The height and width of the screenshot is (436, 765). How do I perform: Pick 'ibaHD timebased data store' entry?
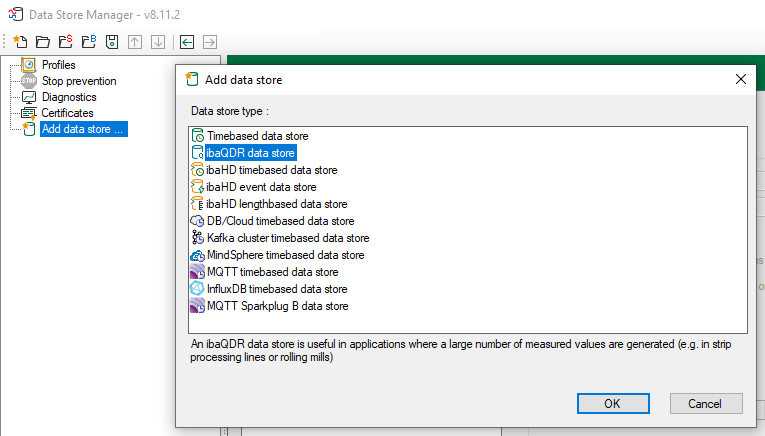point(272,170)
